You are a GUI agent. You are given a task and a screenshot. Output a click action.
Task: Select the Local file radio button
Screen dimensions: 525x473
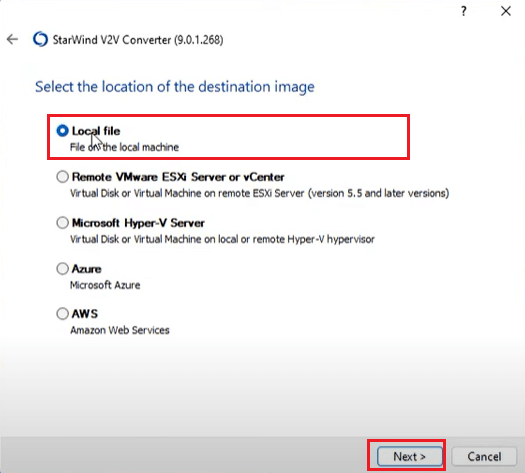[x=63, y=131]
